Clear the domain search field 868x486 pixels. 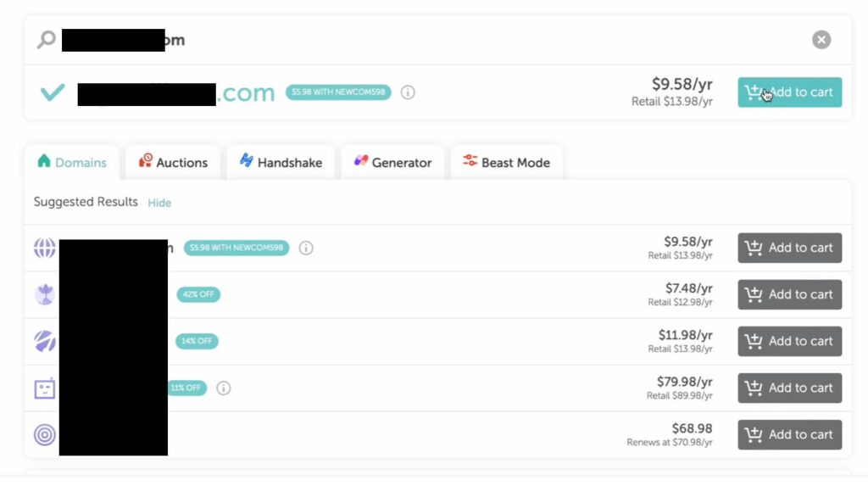tap(821, 40)
